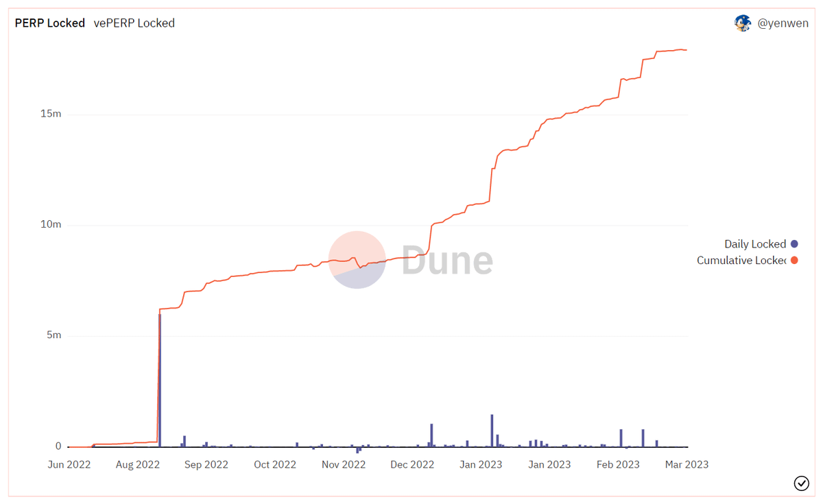The height and width of the screenshot is (504, 823).
Task: Click the Jun 2022 x-axis label
Action: click(x=69, y=464)
